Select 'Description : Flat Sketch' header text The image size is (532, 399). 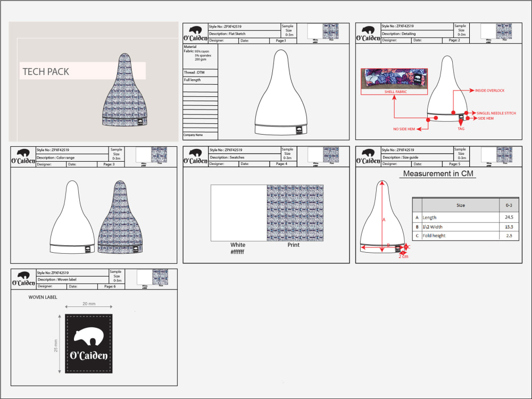click(x=227, y=34)
